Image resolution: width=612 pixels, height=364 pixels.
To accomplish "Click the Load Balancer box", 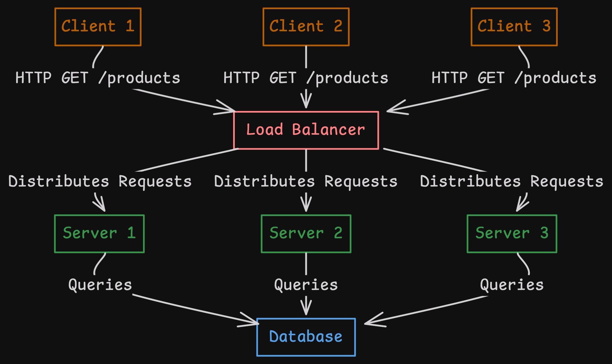I will click(306, 129).
